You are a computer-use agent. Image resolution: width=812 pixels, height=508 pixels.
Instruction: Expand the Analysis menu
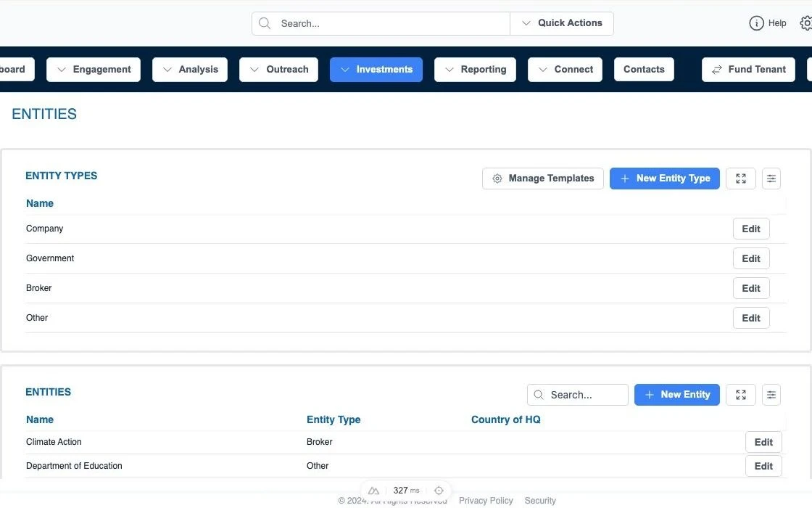coord(189,70)
